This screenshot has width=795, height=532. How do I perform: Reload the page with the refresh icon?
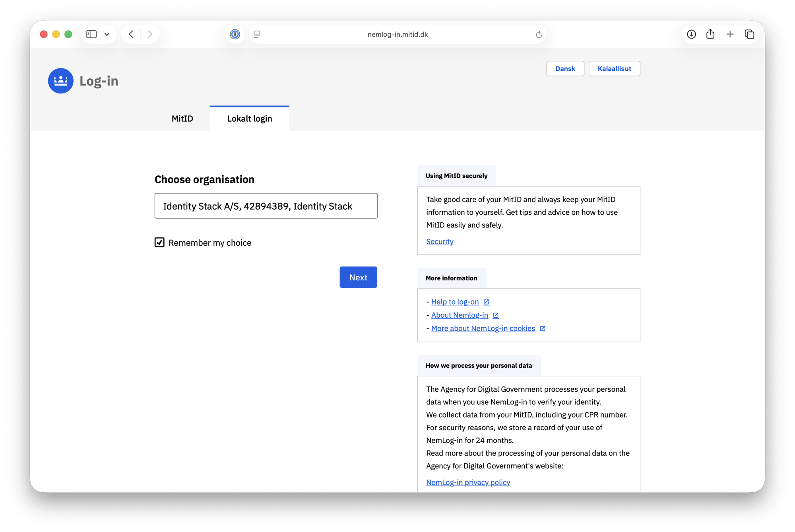pyautogui.click(x=539, y=34)
